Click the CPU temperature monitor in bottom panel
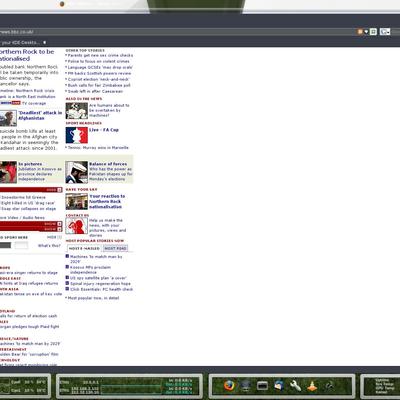Screen dimensions: 400x400 (25, 386)
